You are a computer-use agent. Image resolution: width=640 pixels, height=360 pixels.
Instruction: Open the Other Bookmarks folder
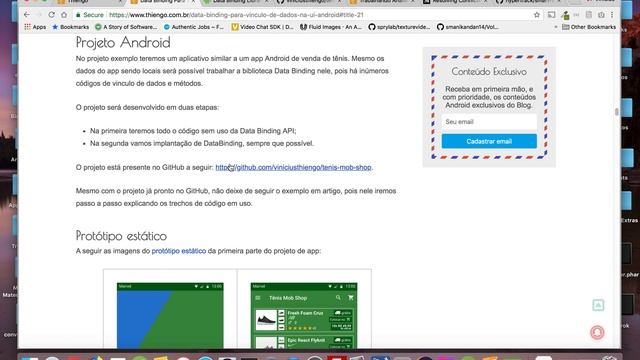pos(589,27)
